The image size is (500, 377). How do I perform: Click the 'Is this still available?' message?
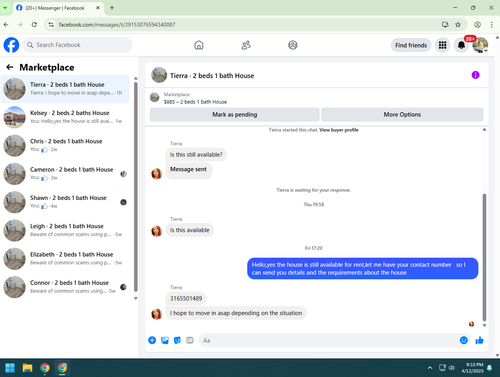pos(196,155)
